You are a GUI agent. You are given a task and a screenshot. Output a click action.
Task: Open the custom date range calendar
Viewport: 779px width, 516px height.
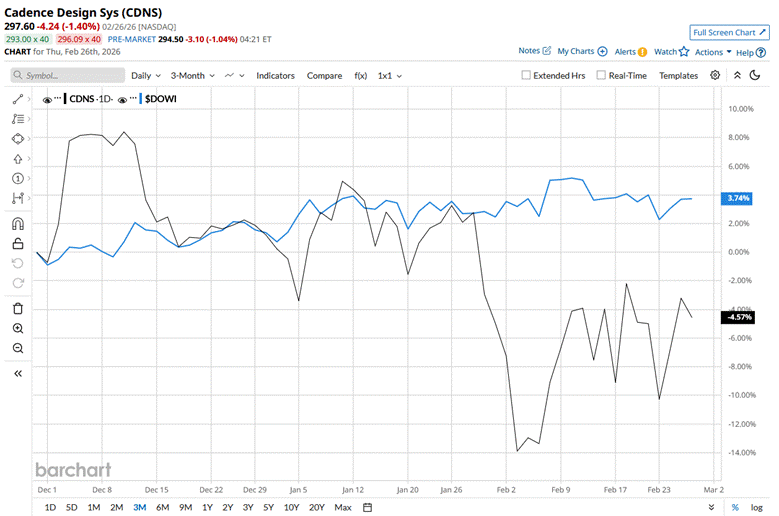(368, 508)
